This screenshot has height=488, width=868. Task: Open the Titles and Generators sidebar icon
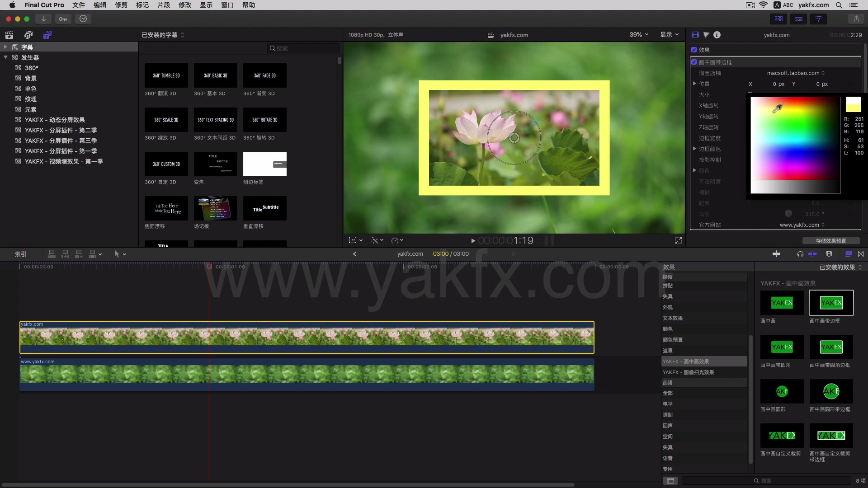(x=47, y=35)
